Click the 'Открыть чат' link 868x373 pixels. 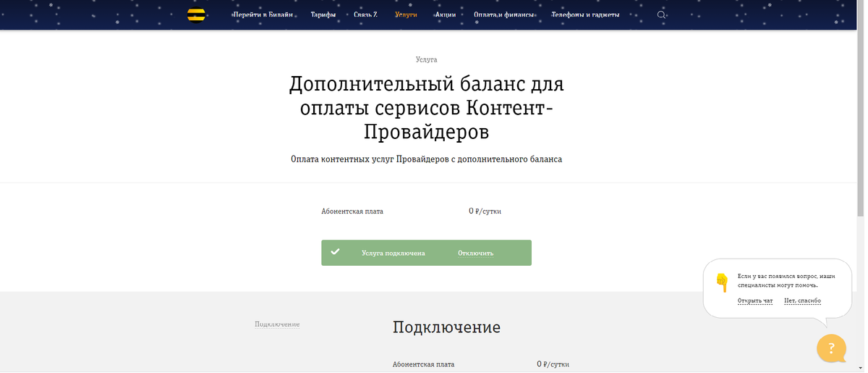tap(755, 301)
